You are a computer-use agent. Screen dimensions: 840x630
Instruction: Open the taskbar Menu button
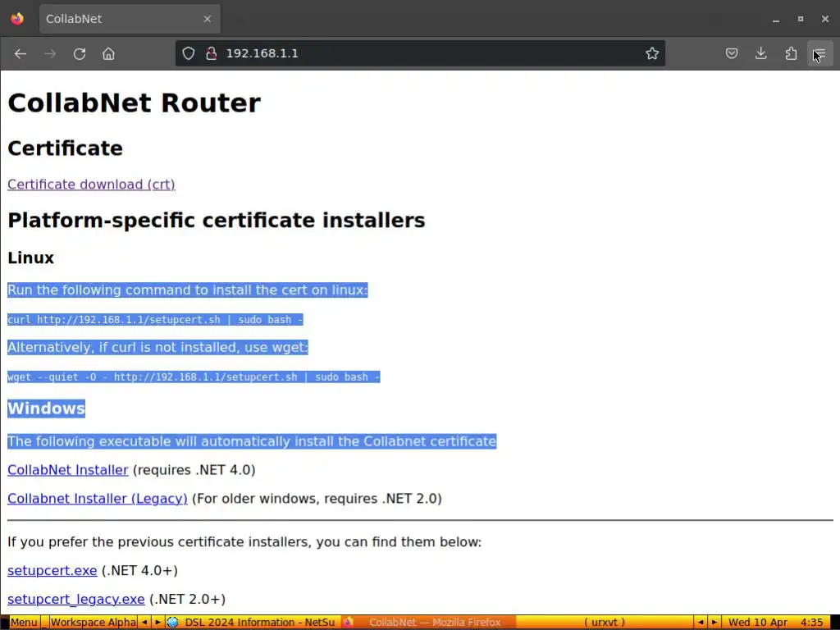click(24, 623)
